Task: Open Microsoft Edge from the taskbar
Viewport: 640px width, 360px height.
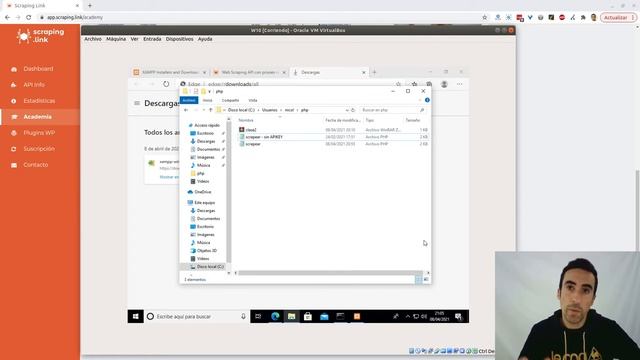Action: pyautogui.click(x=275, y=316)
